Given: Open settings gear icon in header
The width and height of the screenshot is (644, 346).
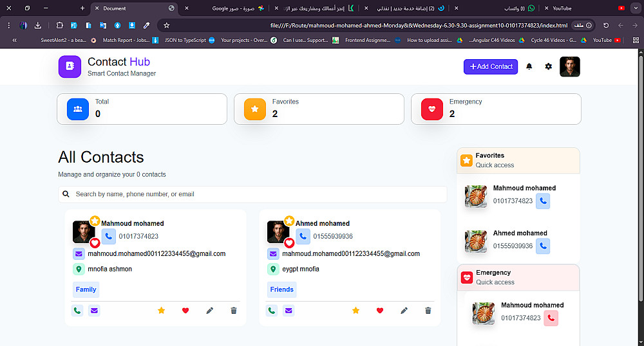Looking at the screenshot, I should click(548, 66).
